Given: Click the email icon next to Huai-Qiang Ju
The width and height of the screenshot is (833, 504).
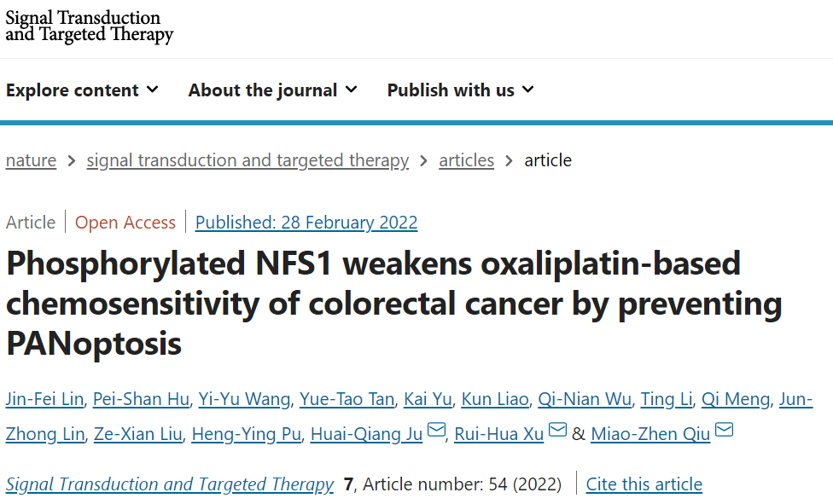Looking at the screenshot, I should [x=437, y=429].
